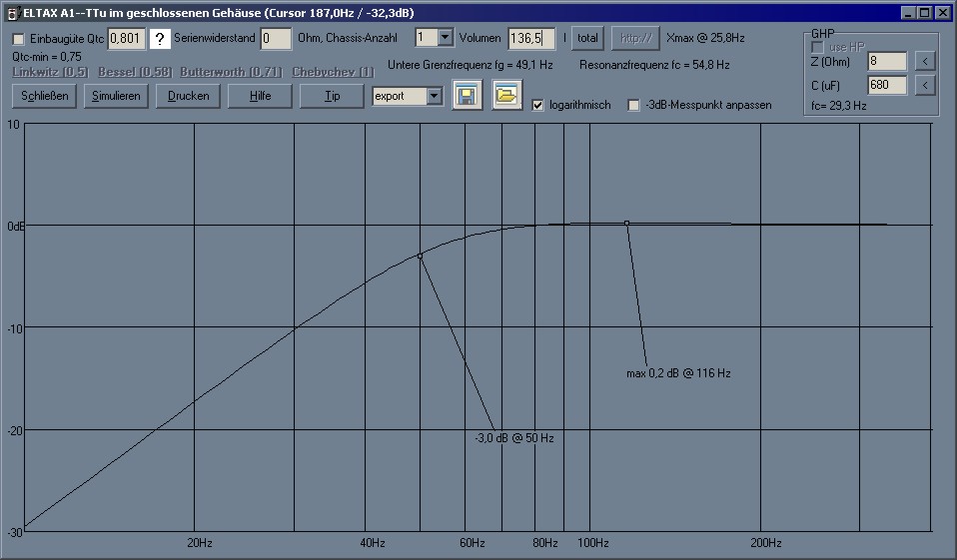Click the Qtc value field 0,801
Image resolution: width=957 pixels, height=560 pixels.
(126, 38)
